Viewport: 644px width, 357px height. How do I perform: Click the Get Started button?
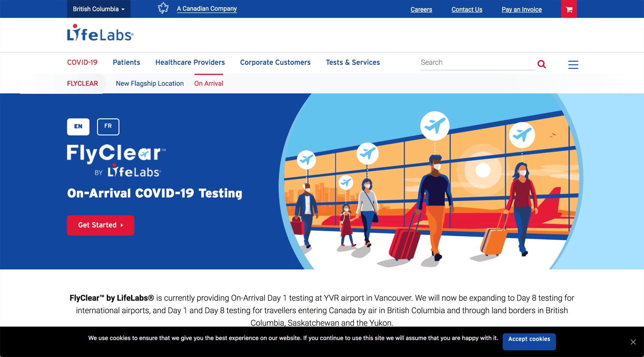click(x=100, y=225)
